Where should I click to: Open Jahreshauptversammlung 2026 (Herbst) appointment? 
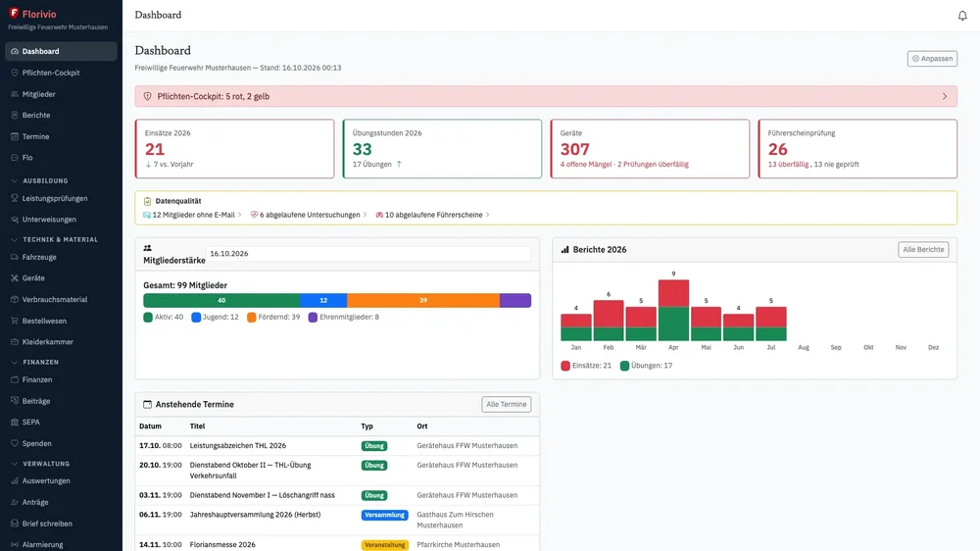(337, 520)
